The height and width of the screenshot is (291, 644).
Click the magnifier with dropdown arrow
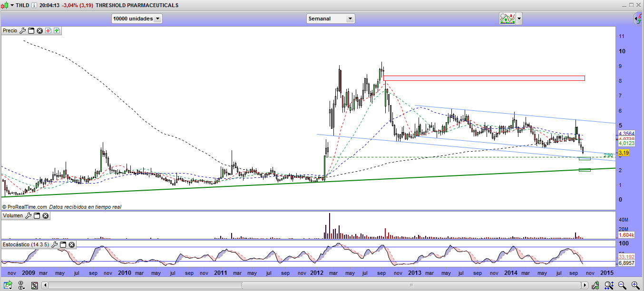609,285
